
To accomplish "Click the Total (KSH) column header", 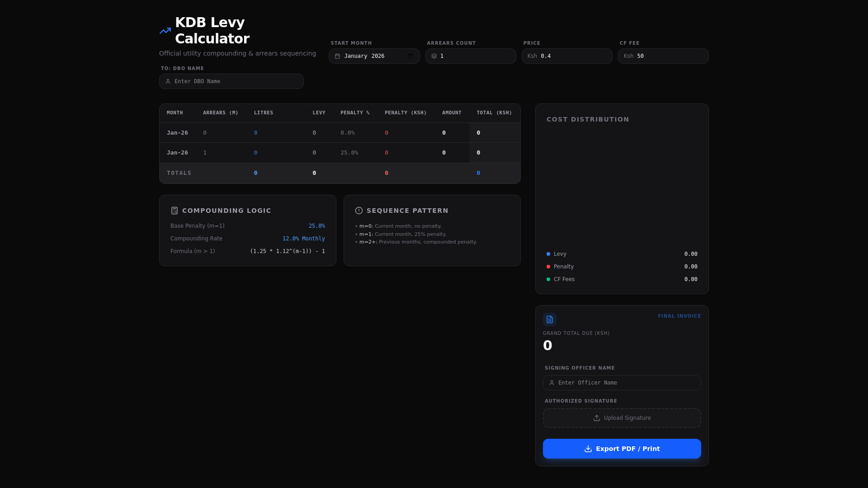I will 494,113.
